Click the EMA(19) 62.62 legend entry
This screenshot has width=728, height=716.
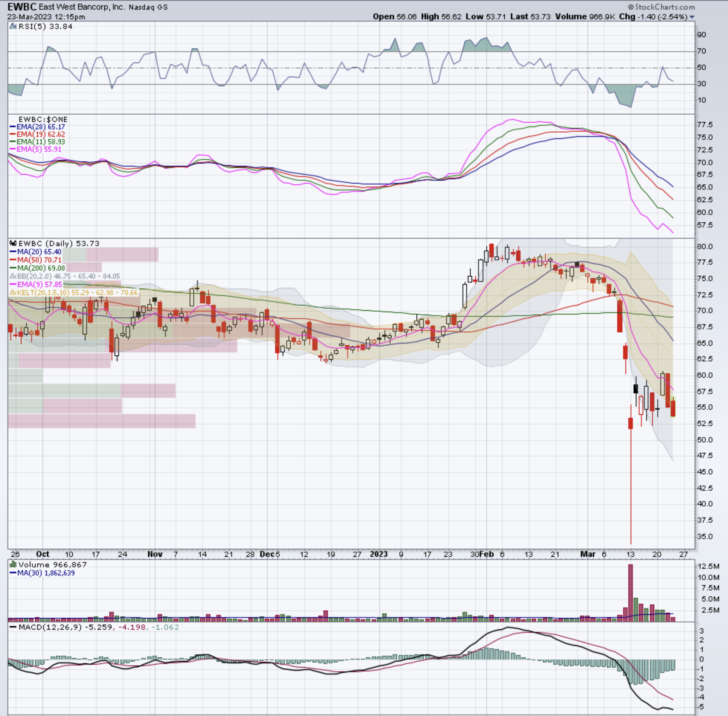(x=41, y=134)
